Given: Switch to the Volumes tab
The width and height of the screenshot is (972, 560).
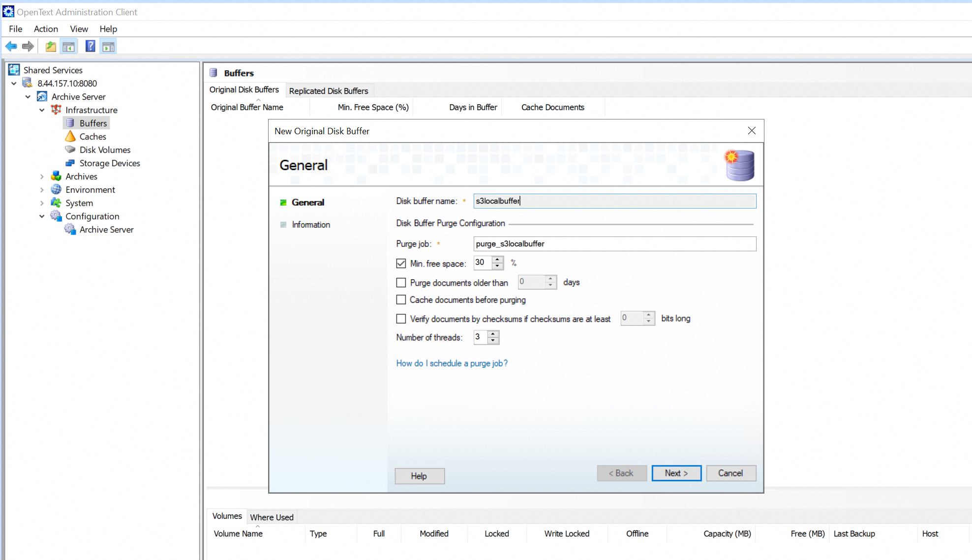Looking at the screenshot, I should click(x=227, y=516).
